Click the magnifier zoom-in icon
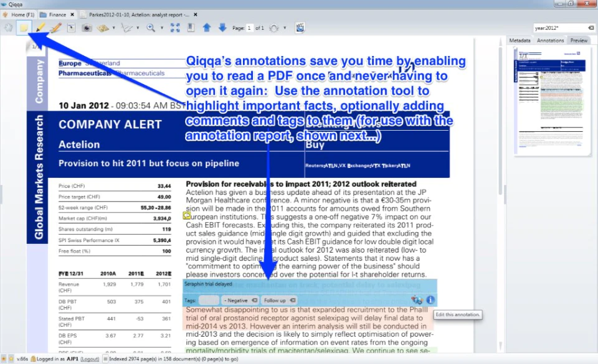 coord(151,28)
